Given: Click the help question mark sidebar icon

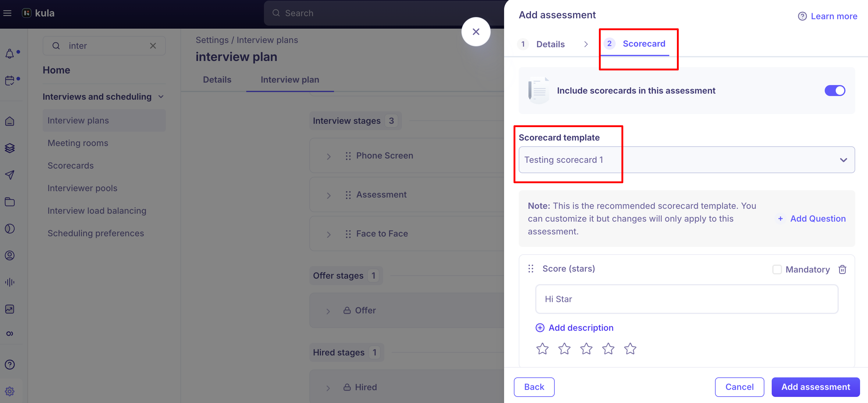Looking at the screenshot, I should click(x=10, y=364).
